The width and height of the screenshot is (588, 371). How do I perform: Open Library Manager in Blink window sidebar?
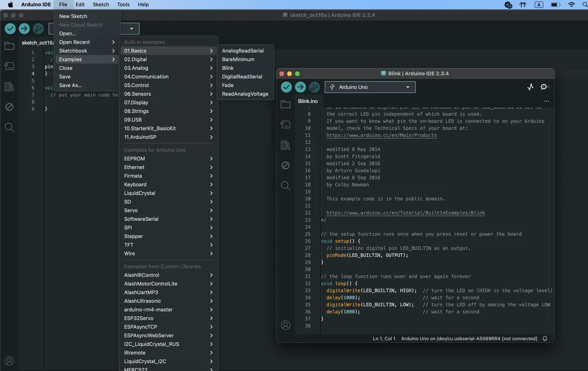click(x=285, y=145)
